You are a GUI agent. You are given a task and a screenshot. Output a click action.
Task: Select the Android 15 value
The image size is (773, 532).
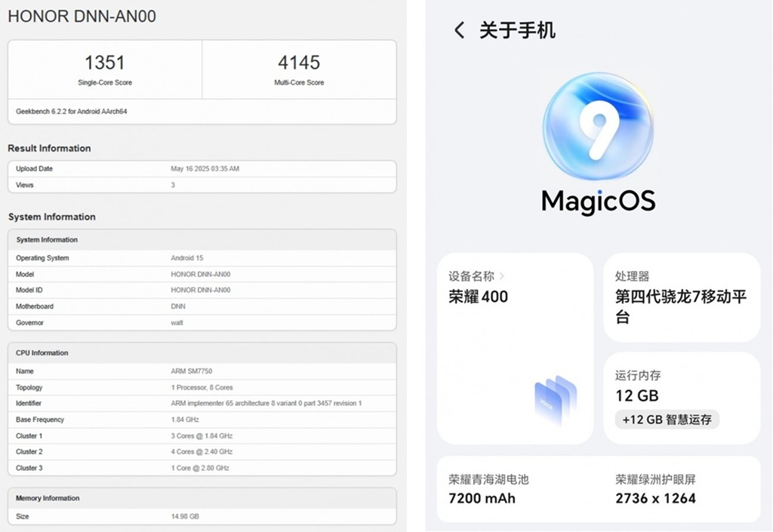187,258
